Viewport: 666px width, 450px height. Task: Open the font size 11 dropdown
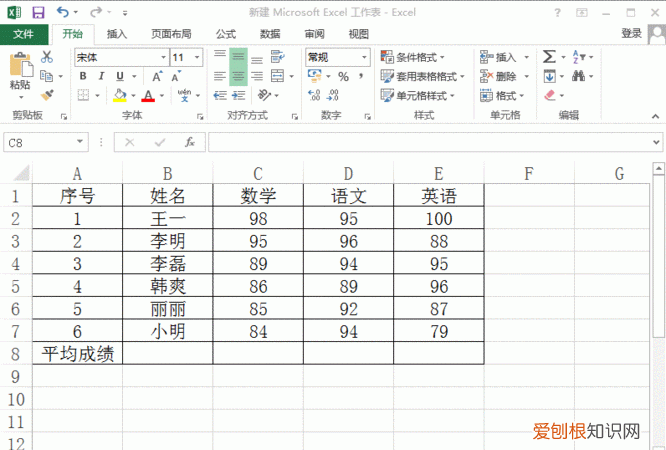point(197,57)
